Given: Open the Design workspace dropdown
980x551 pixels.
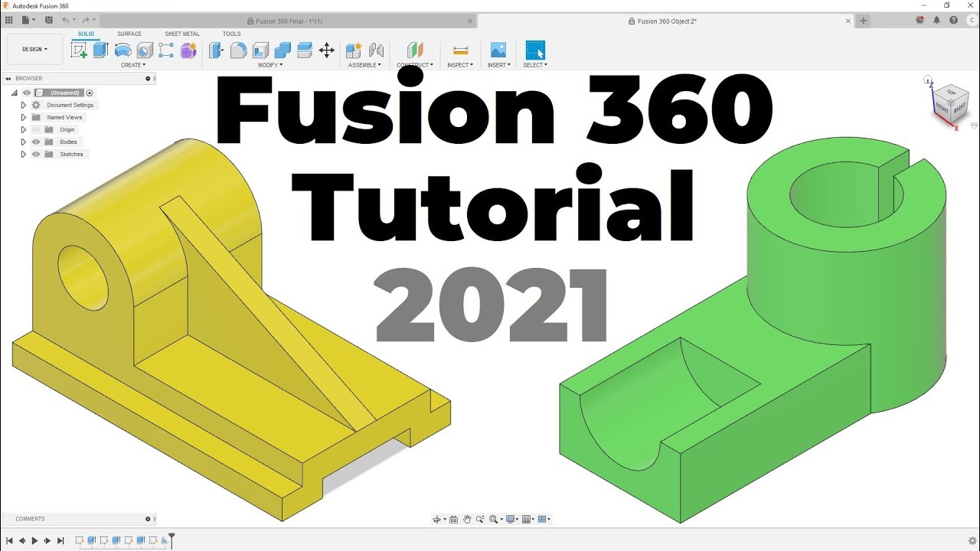Looking at the screenshot, I should click(x=34, y=49).
